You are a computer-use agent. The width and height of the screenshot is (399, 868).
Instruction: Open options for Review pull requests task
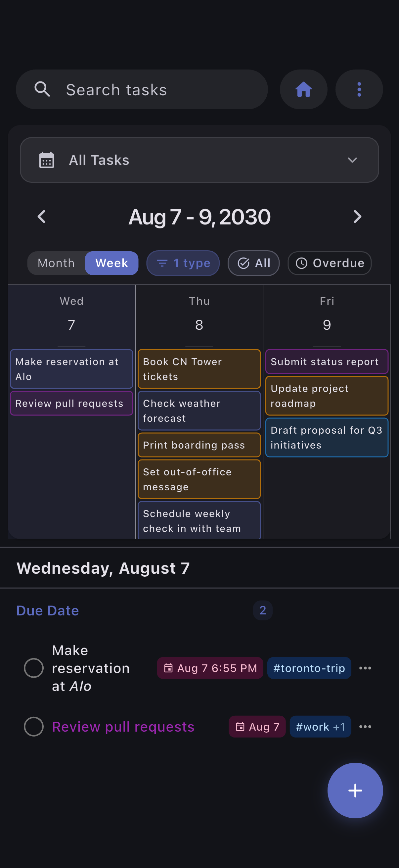365,726
